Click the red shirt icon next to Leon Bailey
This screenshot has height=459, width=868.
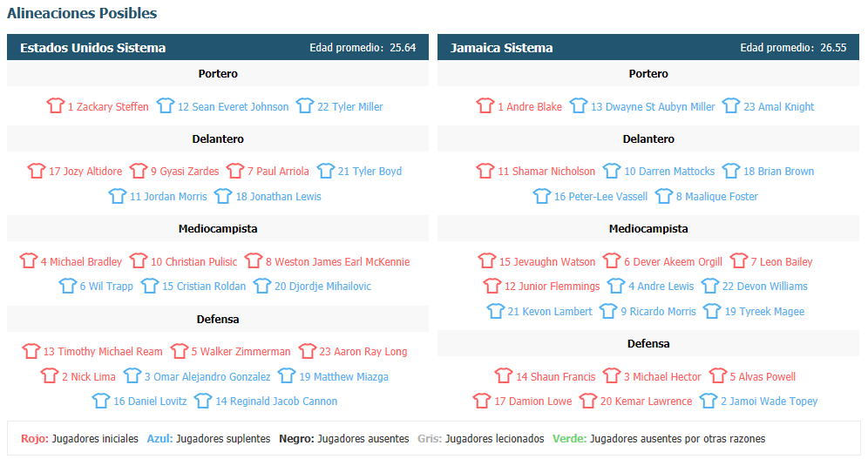pyautogui.click(x=739, y=260)
